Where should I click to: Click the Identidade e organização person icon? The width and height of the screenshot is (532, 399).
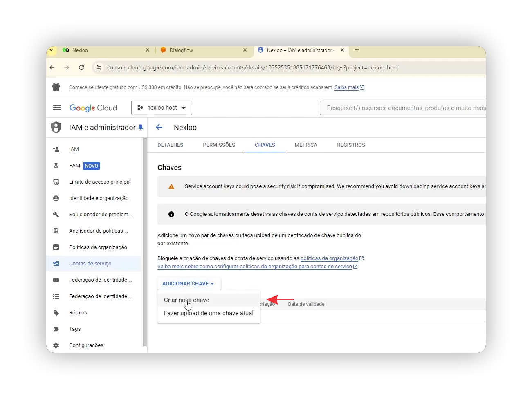56,198
